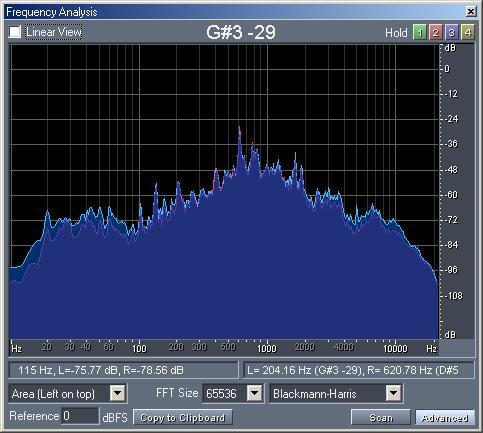Click Hold slot 1 green button
This screenshot has width=483, height=433.
[x=420, y=33]
